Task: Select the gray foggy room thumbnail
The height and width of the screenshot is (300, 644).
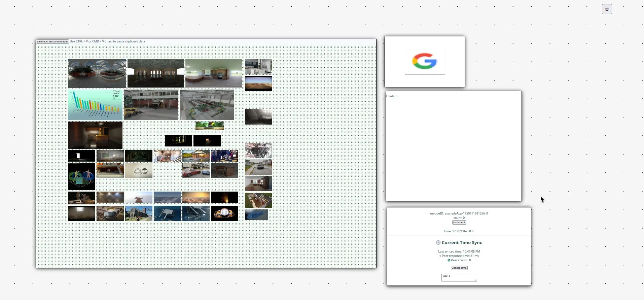Action: [x=258, y=117]
